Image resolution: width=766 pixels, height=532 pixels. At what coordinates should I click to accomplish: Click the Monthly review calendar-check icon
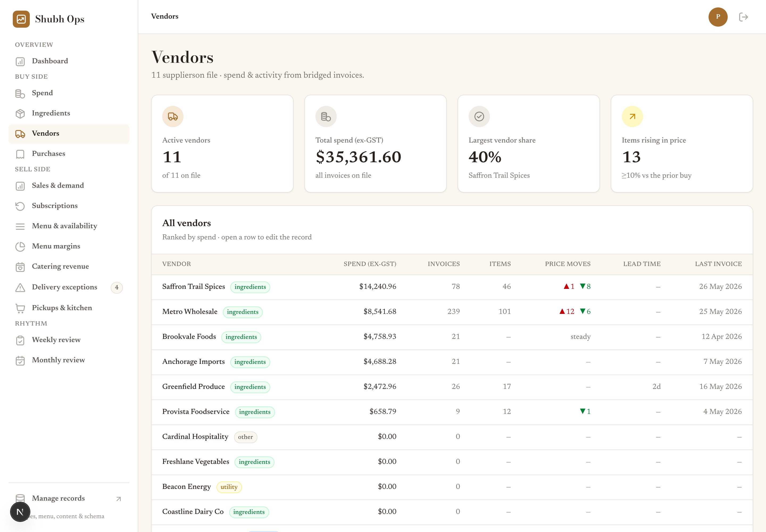[x=20, y=361]
